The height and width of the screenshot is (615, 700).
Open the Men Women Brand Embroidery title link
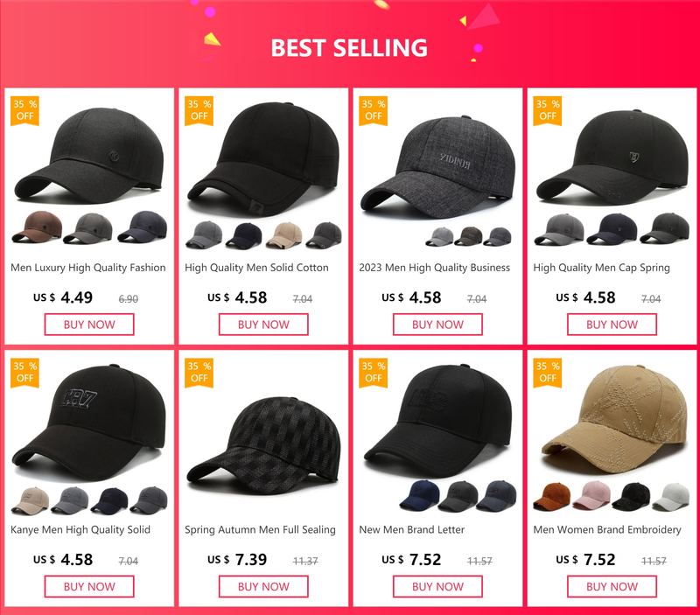tap(607, 530)
